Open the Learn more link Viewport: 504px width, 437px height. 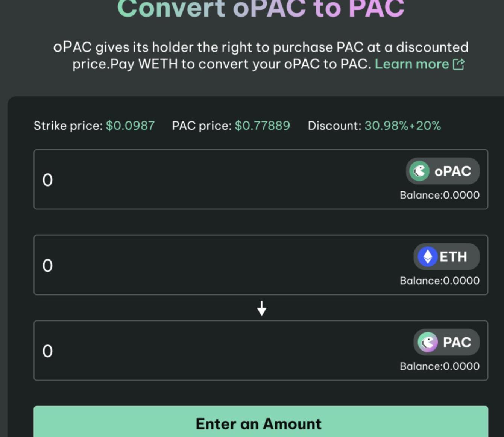pos(411,64)
